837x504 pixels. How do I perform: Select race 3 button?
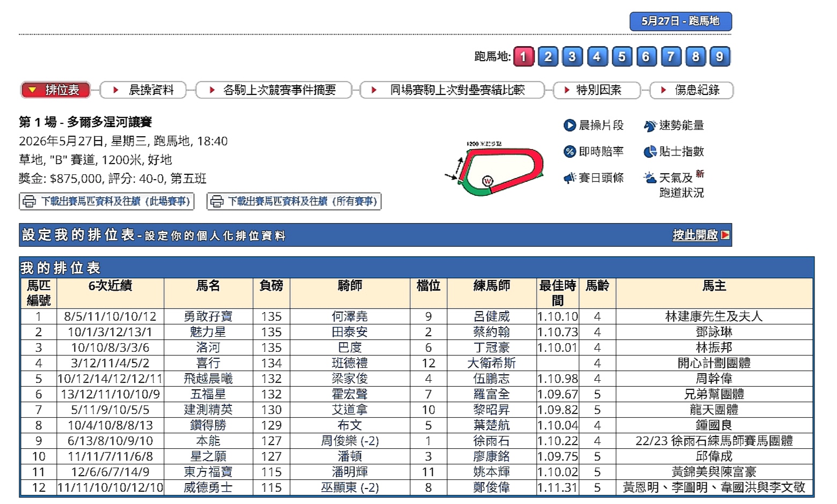point(572,57)
